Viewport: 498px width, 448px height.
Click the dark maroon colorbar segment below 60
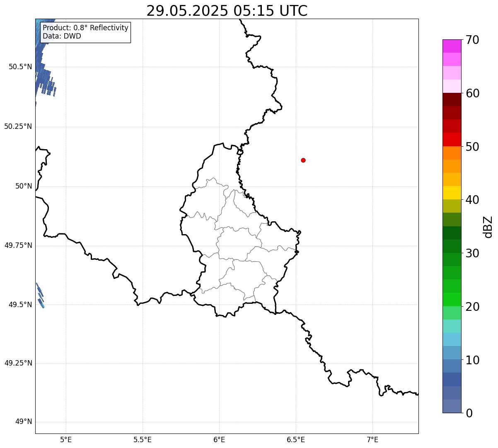pos(452,99)
